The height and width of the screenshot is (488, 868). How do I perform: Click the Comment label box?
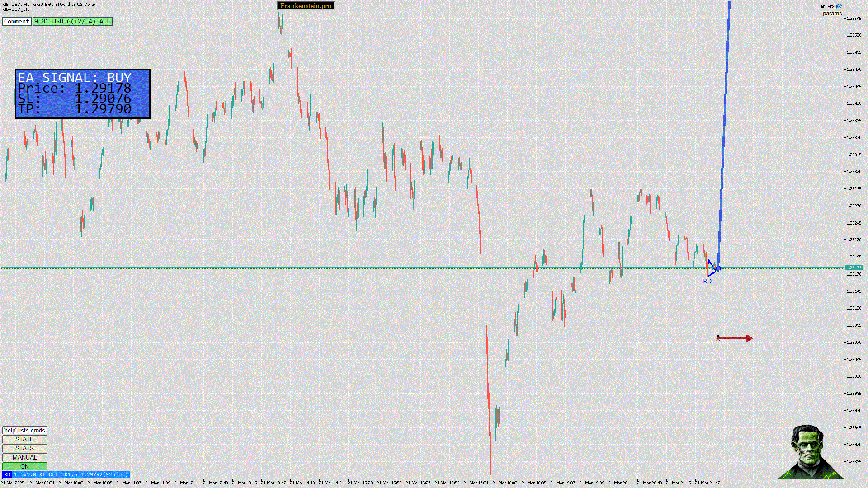[17, 21]
